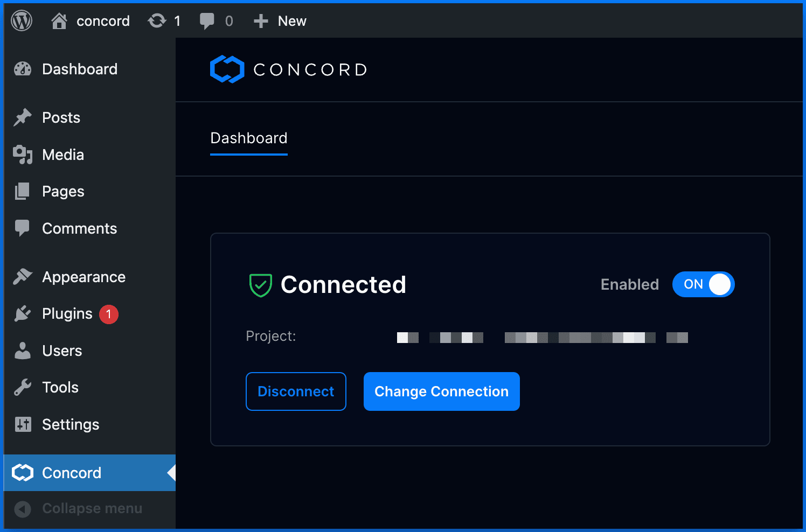Toggle the Enabled ON switch off
The image size is (806, 532).
coord(703,284)
